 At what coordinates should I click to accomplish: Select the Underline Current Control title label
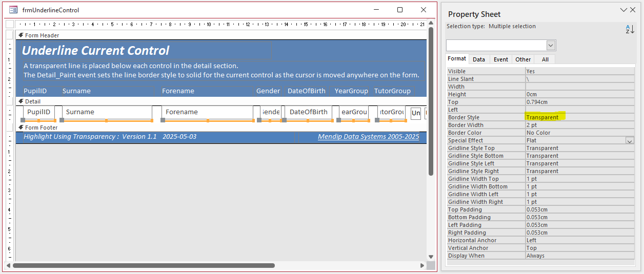[95, 51]
